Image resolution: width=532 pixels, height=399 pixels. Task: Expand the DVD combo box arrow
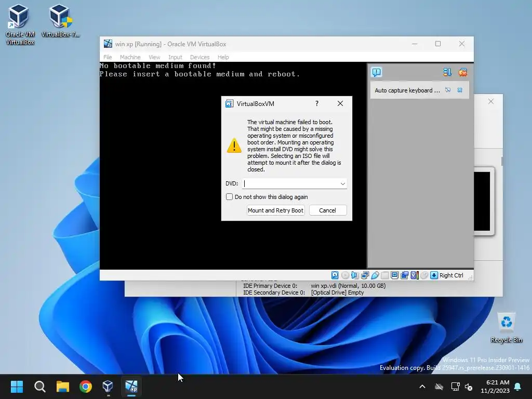click(343, 183)
